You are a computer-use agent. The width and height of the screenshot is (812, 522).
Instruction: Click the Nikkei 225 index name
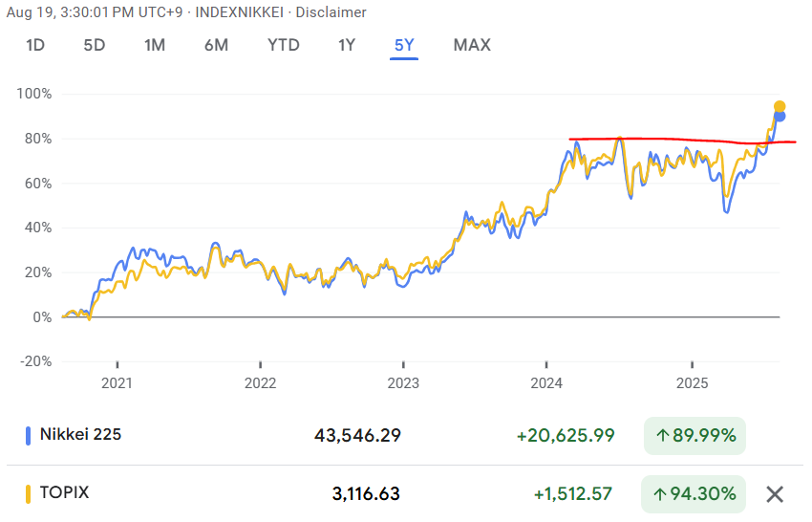(80, 434)
